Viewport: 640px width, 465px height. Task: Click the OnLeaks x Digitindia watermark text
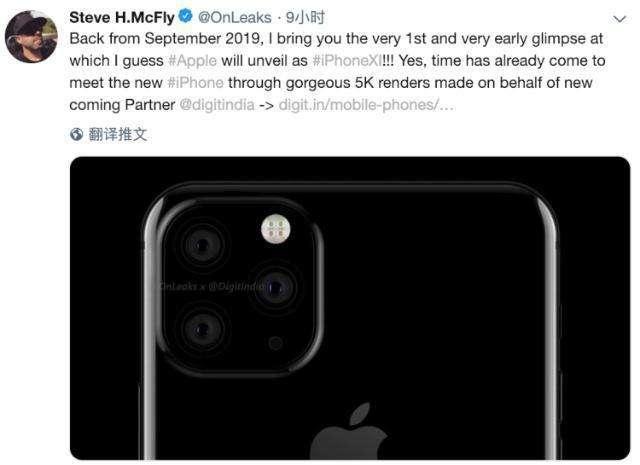(211, 286)
